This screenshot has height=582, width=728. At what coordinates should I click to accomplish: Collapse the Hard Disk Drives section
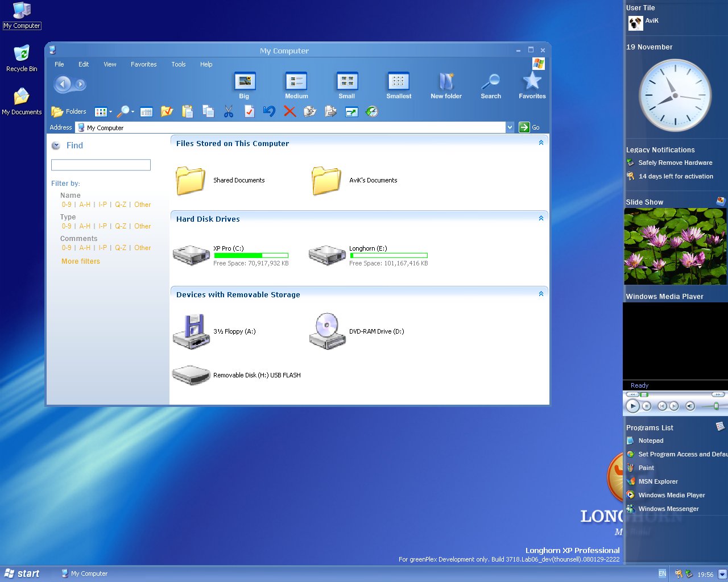[541, 218]
